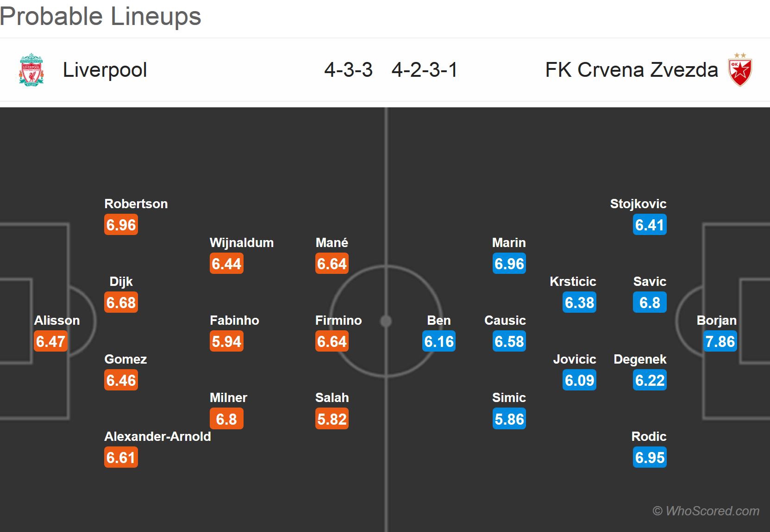This screenshot has width=770, height=532.
Task: Click the FK Crvena Zvezda crest icon
Action: [x=740, y=70]
